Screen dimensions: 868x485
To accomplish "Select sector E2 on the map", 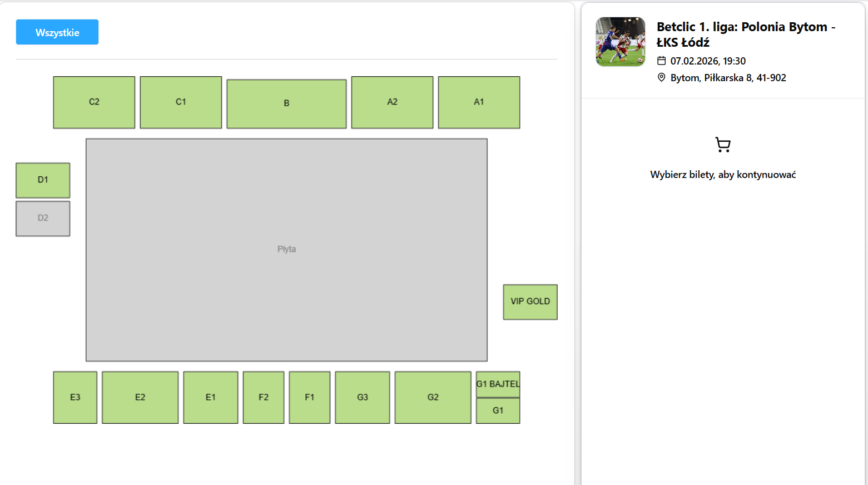I will pos(140,398).
